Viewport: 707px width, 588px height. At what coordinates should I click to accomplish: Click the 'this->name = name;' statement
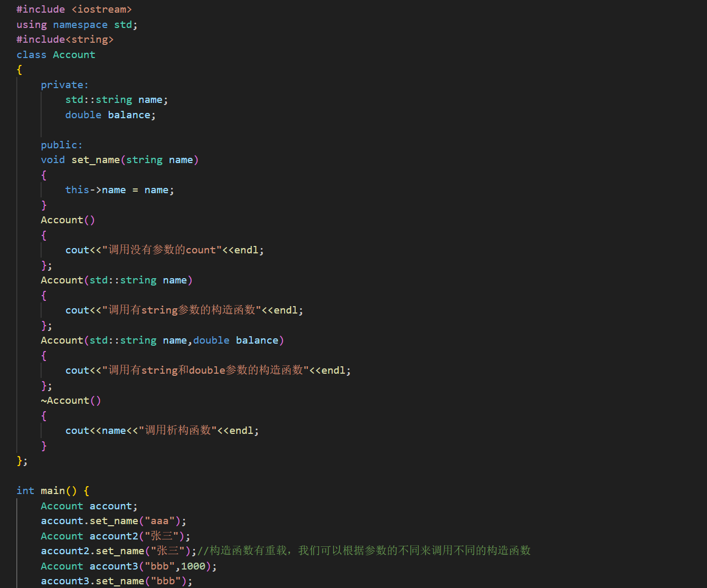[x=120, y=190]
